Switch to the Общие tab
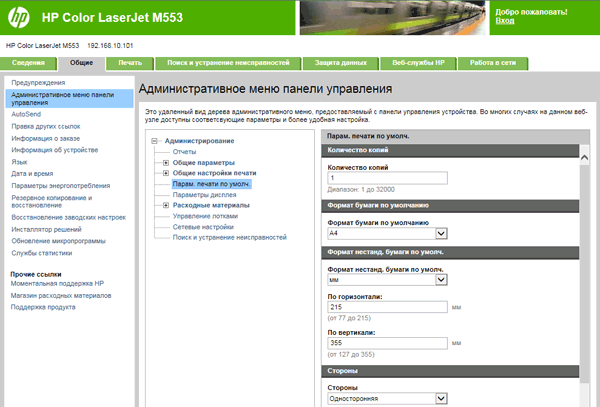This screenshot has width=600, height=407. click(82, 63)
